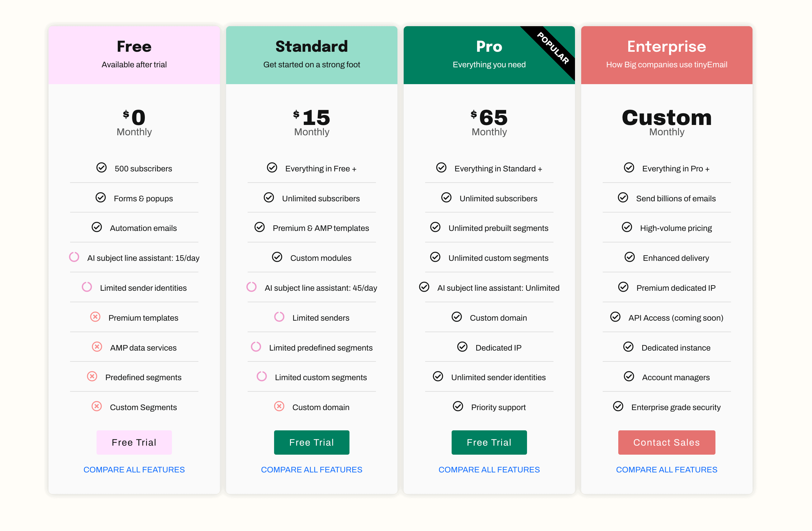This screenshot has height=531, width=812.
Task: Click checkmark icon beside Premium dedicated IP
Action: 623,287
